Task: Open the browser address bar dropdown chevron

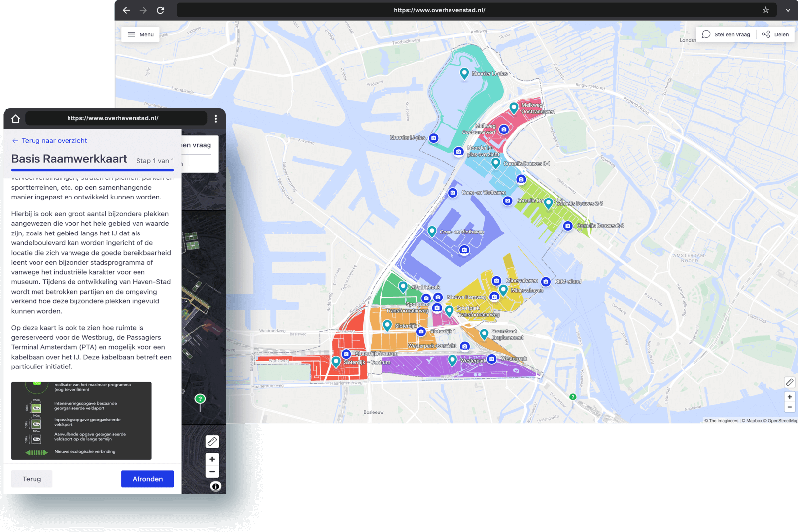Action: click(786, 10)
